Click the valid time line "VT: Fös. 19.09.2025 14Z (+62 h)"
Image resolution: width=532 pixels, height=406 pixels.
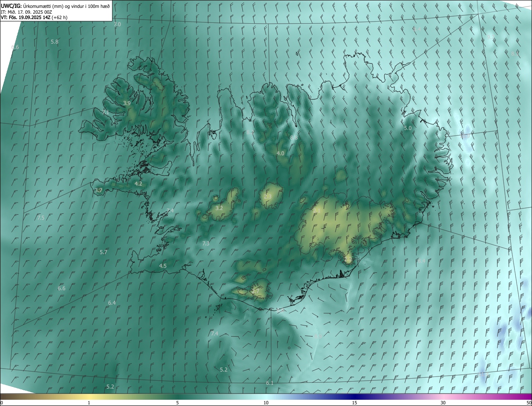click(x=34, y=17)
